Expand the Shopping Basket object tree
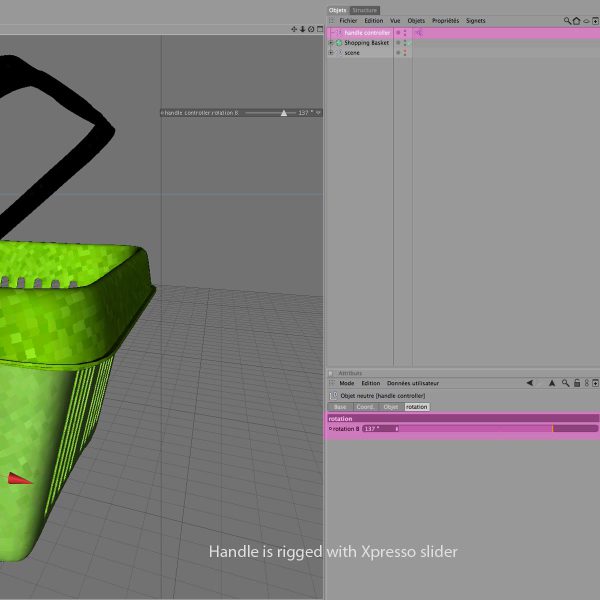This screenshot has height=600, width=600. point(331,43)
